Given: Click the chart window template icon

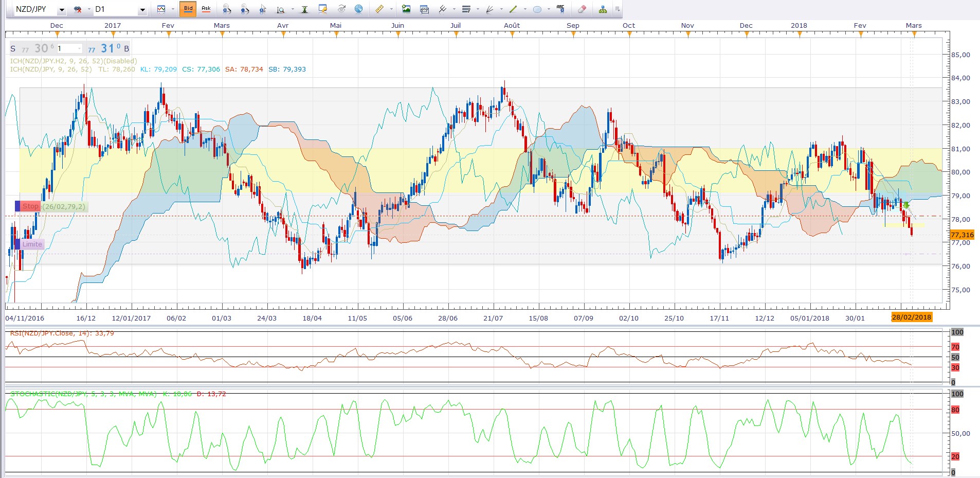Looking at the screenshot, I should [424, 9].
